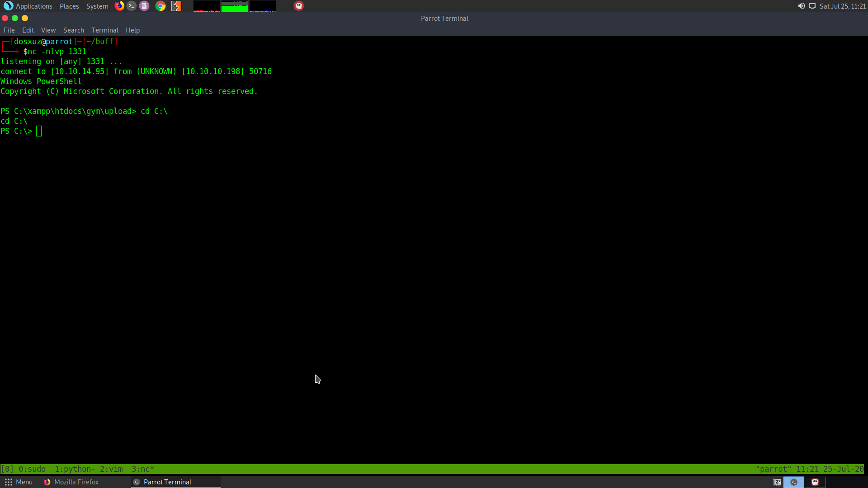Open the Terminal menu in menubar
Screen dimensions: 868x488
pos(105,30)
